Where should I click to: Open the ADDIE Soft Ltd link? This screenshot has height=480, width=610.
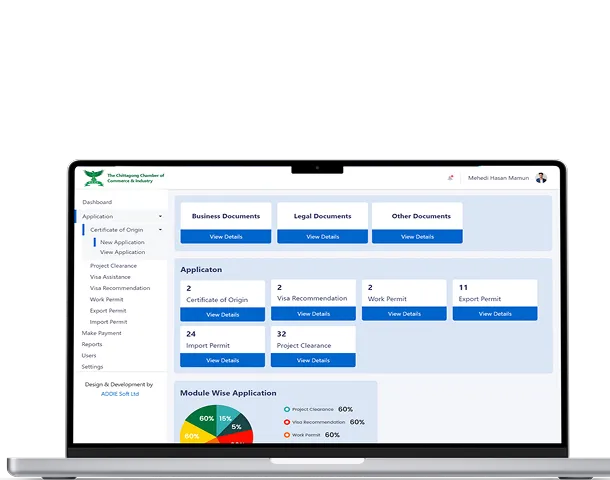pyautogui.click(x=120, y=394)
